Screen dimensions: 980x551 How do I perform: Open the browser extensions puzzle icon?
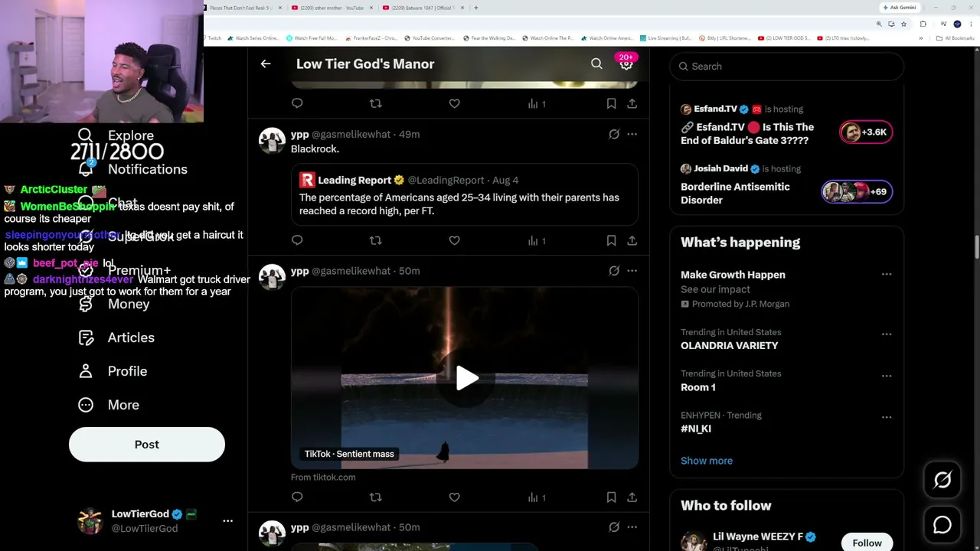(923, 24)
